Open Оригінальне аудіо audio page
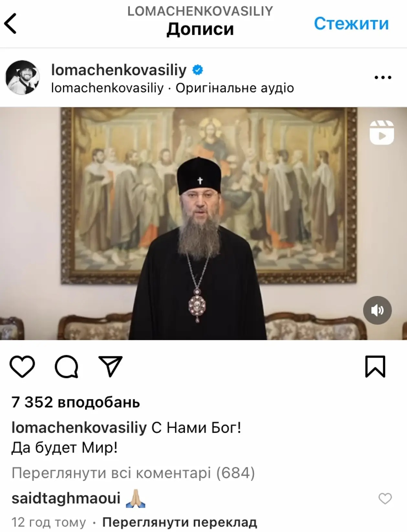The width and height of the screenshot is (407, 532). pos(235,88)
